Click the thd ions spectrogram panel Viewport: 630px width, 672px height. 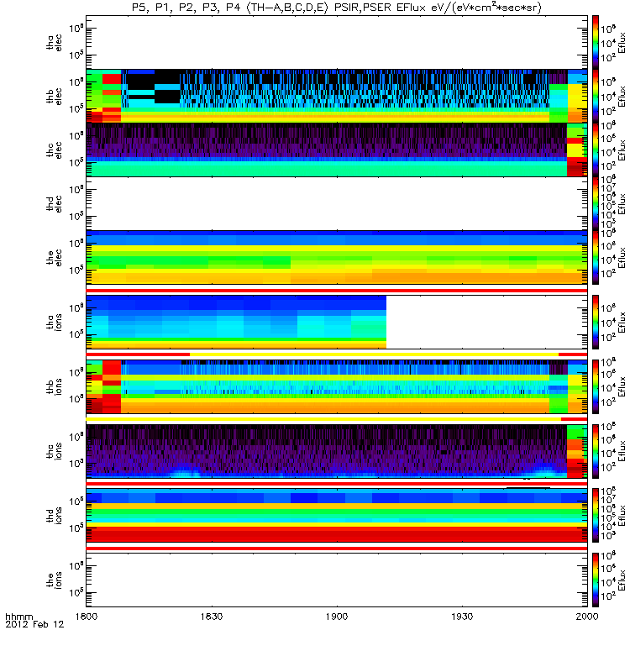tap(337, 516)
